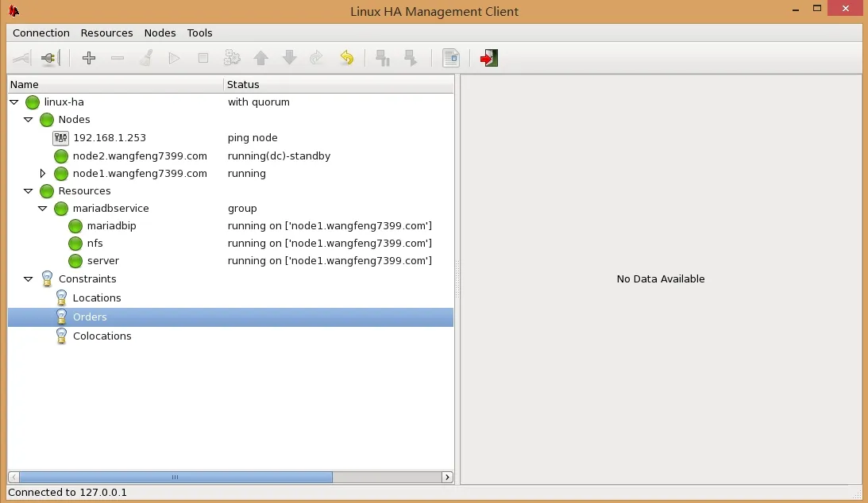The width and height of the screenshot is (868, 503).
Task: Open the Nodes menu
Action: pyautogui.click(x=160, y=33)
